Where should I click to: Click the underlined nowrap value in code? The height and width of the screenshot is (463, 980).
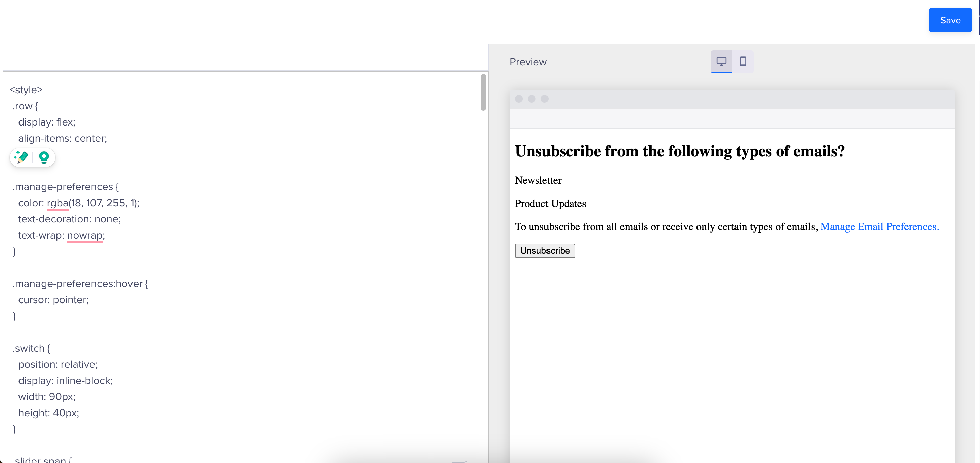click(x=85, y=235)
